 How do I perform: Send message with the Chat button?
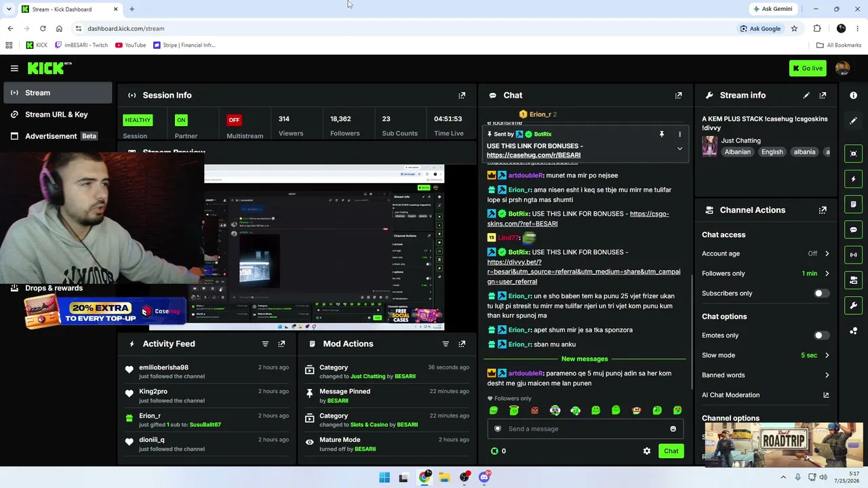coord(671,451)
